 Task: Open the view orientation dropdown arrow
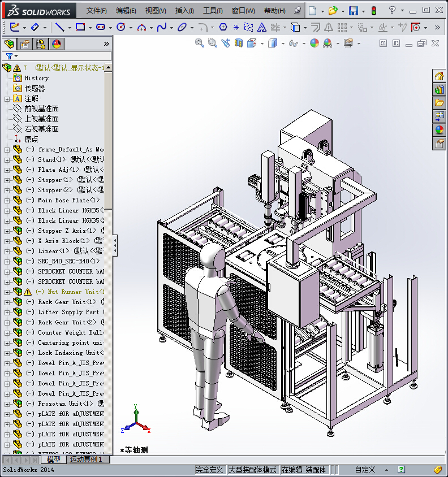coord(262,44)
